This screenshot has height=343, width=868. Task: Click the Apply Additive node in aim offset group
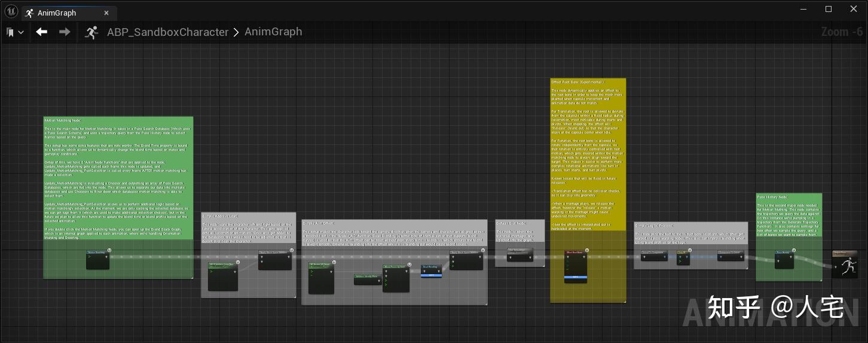point(466,260)
